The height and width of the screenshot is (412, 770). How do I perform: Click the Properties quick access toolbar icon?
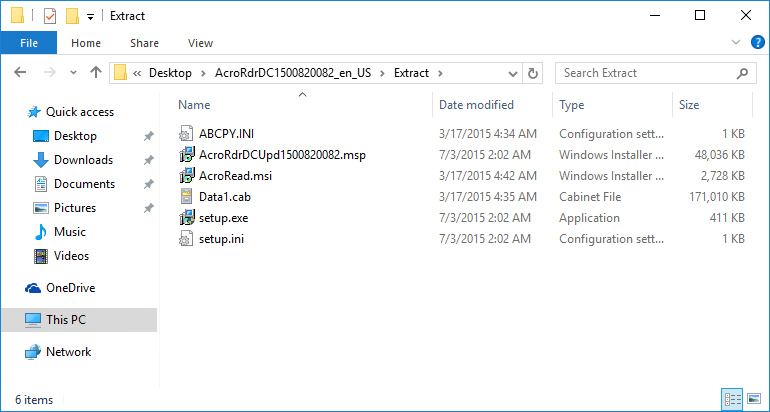coord(50,16)
